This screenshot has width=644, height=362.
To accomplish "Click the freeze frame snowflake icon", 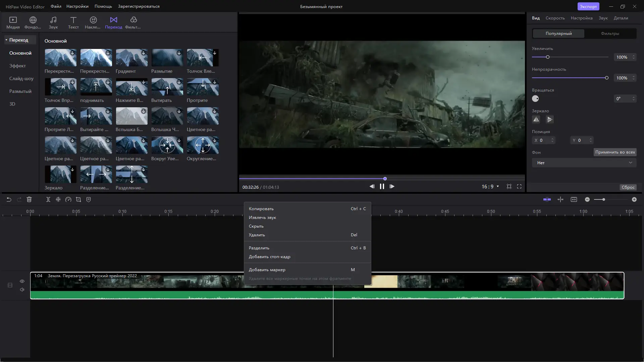I will pyautogui.click(x=58, y=199).
